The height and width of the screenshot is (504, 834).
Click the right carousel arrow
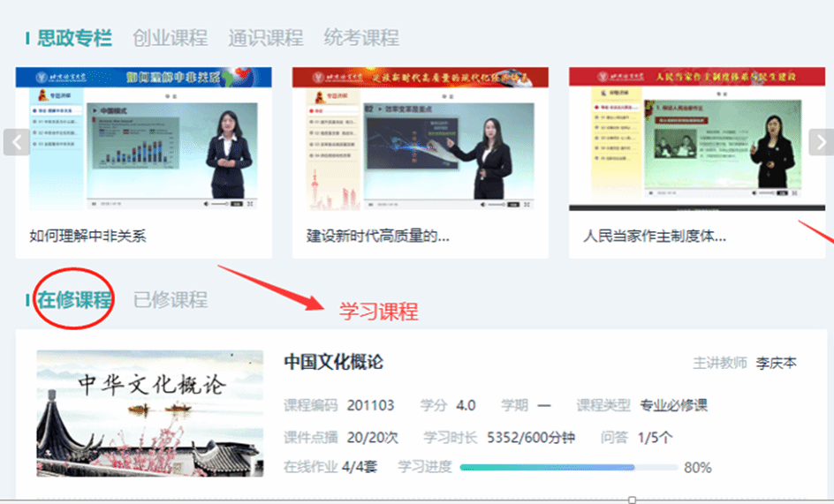[x=821, y=141]
